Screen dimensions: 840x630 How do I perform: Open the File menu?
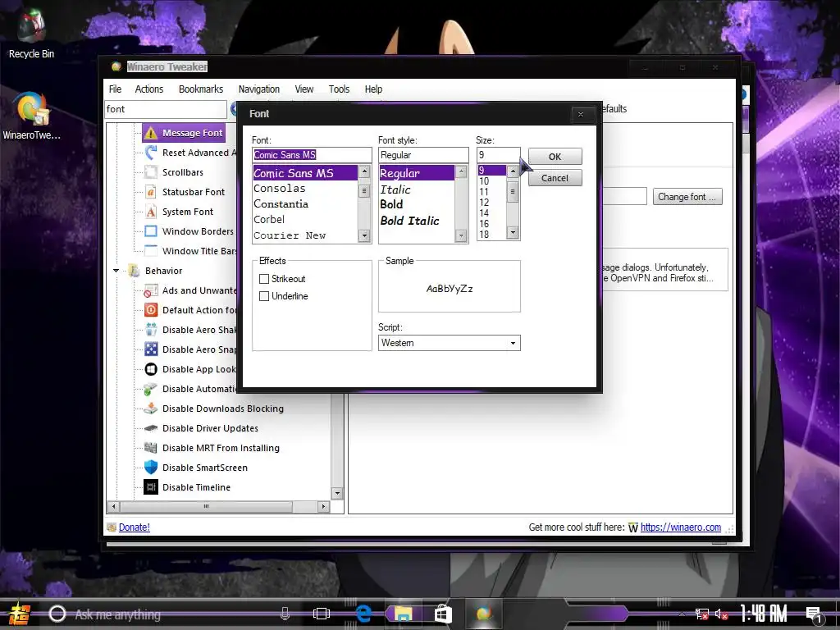(115, 89)
